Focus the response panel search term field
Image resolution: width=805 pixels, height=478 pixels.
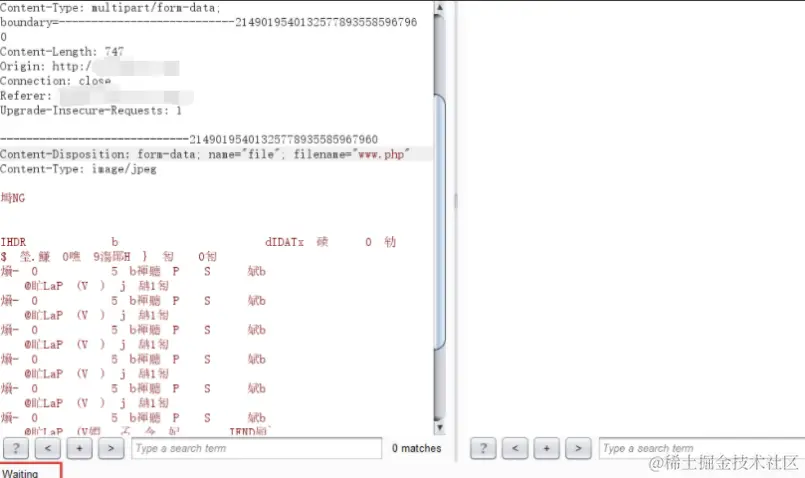coord(701,448)
